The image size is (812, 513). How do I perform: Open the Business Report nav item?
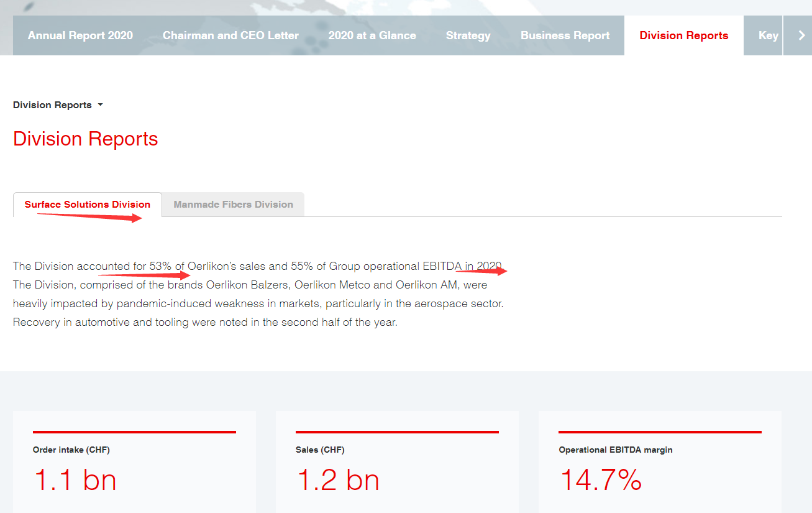click(x=565, y=35)
